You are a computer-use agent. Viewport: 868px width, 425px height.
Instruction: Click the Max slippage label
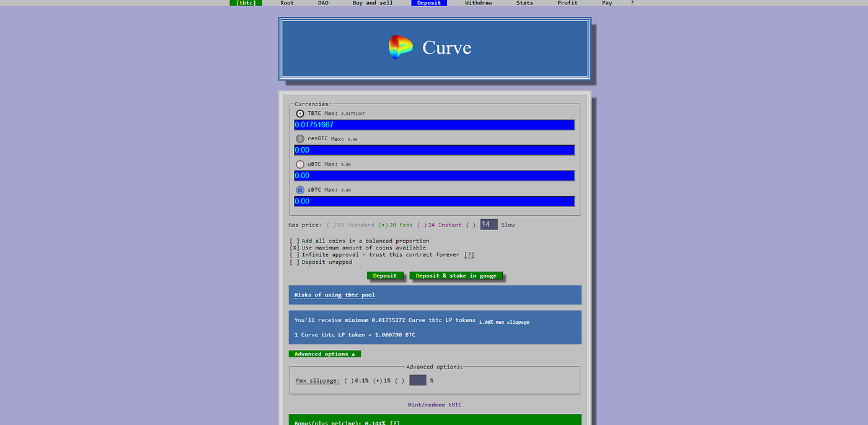point(317,380)
